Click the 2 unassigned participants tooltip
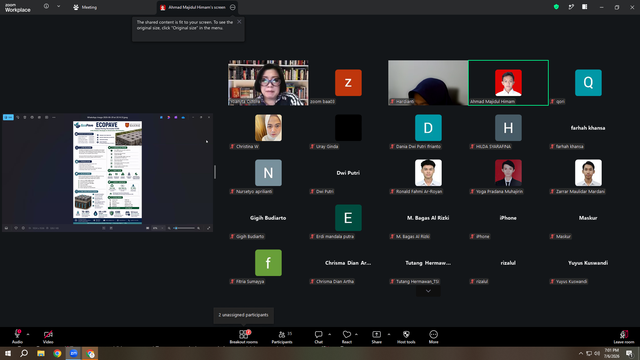Image resolution: width=640 pixels, height=360 pixels. (243, 315)
